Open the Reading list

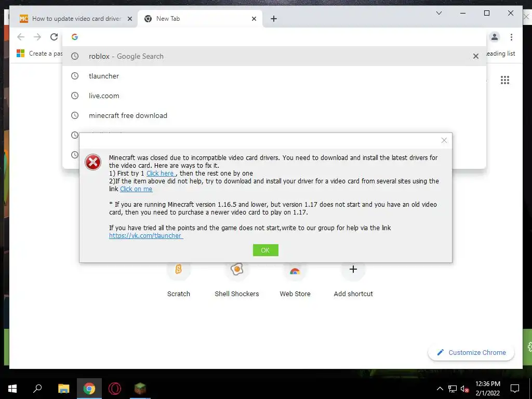point(500,54)
